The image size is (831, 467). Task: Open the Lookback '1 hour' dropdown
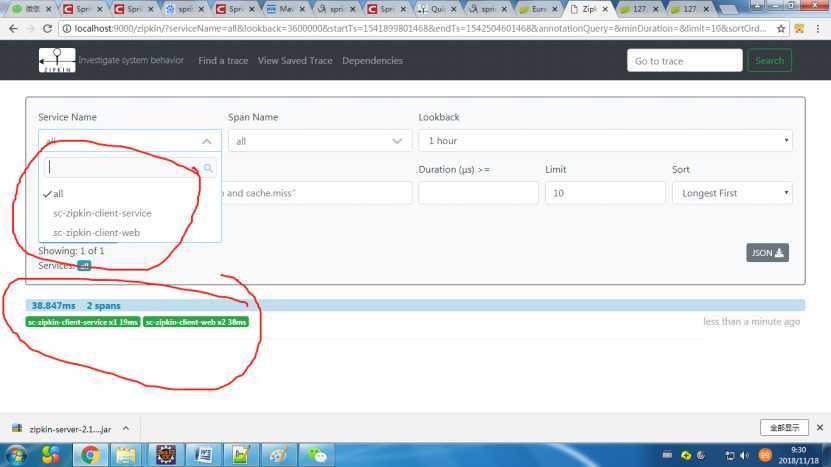pyautogui.click(x=605, y=140)
